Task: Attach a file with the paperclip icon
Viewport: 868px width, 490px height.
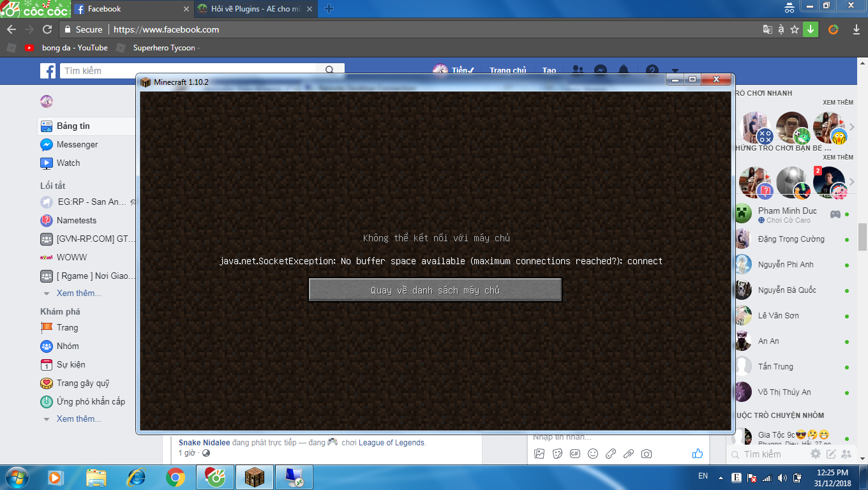Action: [629, 454]
